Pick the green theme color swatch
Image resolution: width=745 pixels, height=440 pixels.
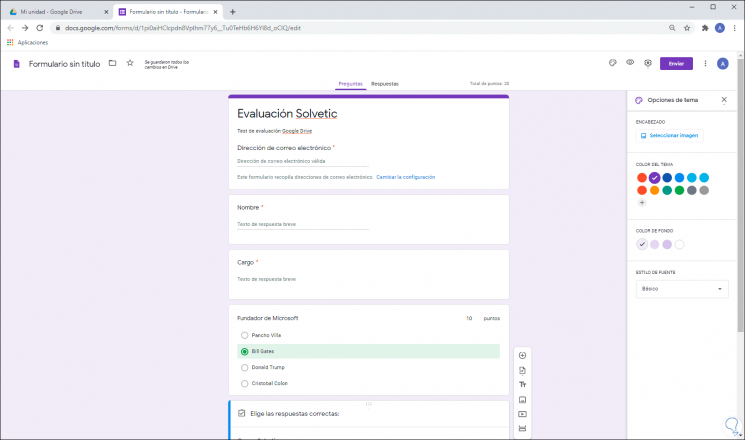(679, 190)
